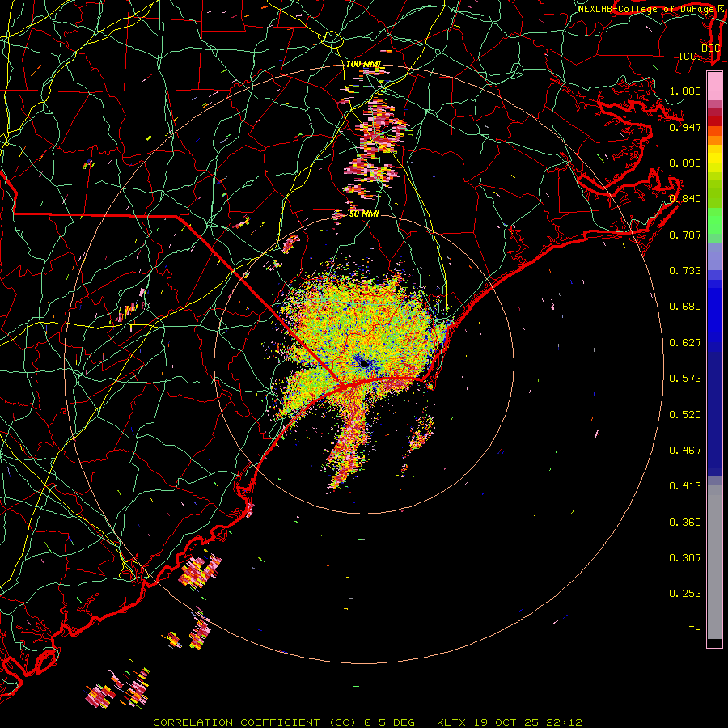Image resolution: width=728 pixels, height=728 pixels.
Task: Select the 0.787 scale value
Action: (x=685, y=235)
